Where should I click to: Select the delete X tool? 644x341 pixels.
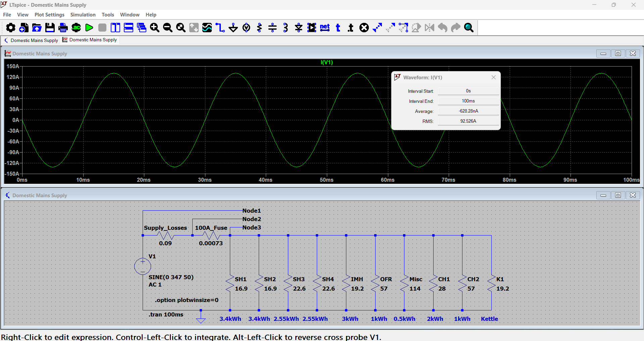coord(364,28)
